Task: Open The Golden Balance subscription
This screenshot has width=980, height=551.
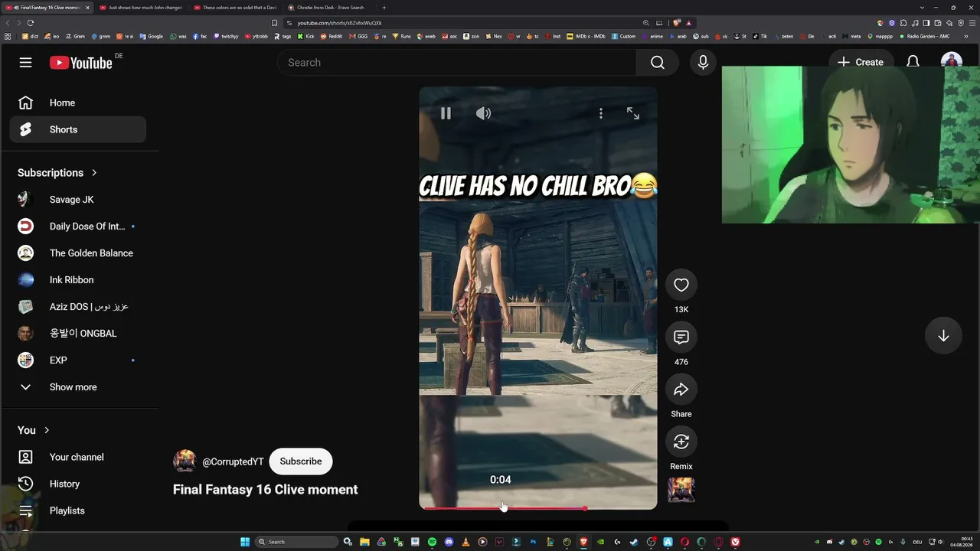Action: click(x=77, y=253)
